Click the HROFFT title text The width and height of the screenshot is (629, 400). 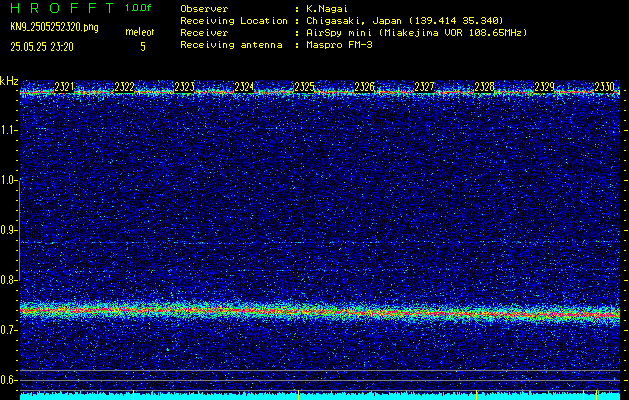[x=62, y=8]
